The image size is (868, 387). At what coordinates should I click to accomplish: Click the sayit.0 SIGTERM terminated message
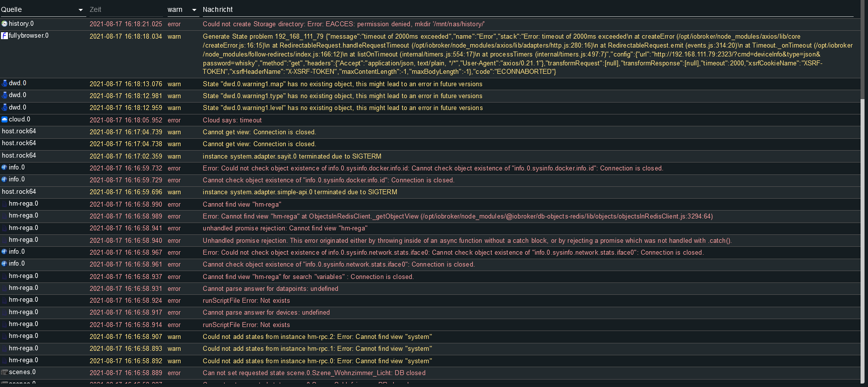[292, 157]
